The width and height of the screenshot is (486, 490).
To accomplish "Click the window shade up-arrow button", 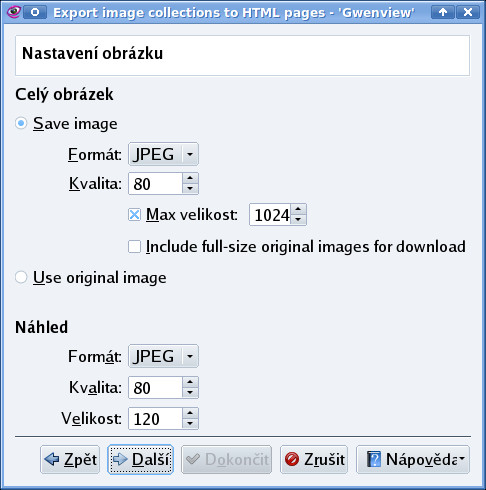I will (442, 12).
